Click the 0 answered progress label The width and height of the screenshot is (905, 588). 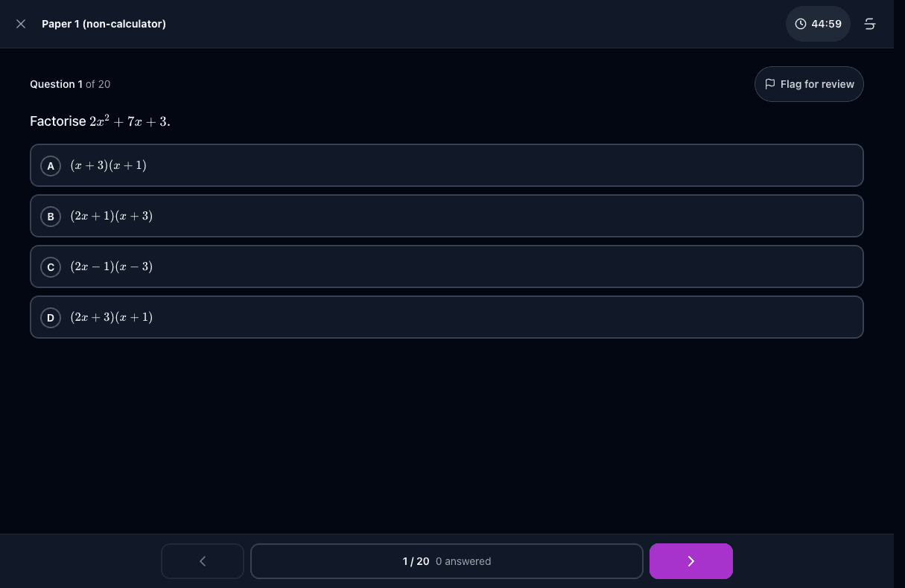[463, 561]
